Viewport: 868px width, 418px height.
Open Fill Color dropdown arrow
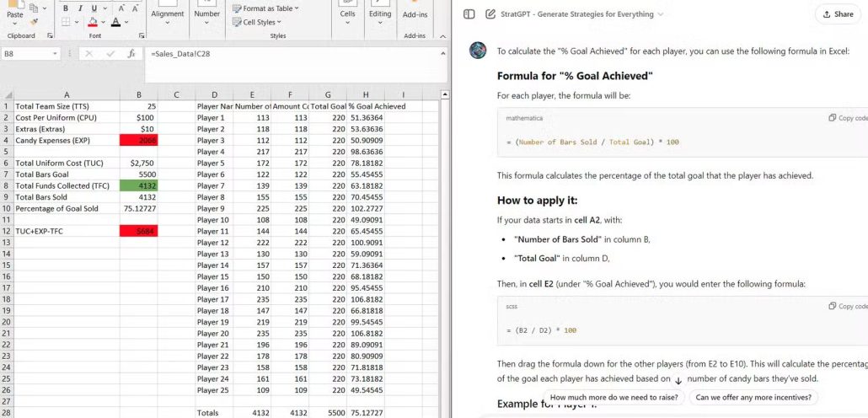tap(103, 22)
